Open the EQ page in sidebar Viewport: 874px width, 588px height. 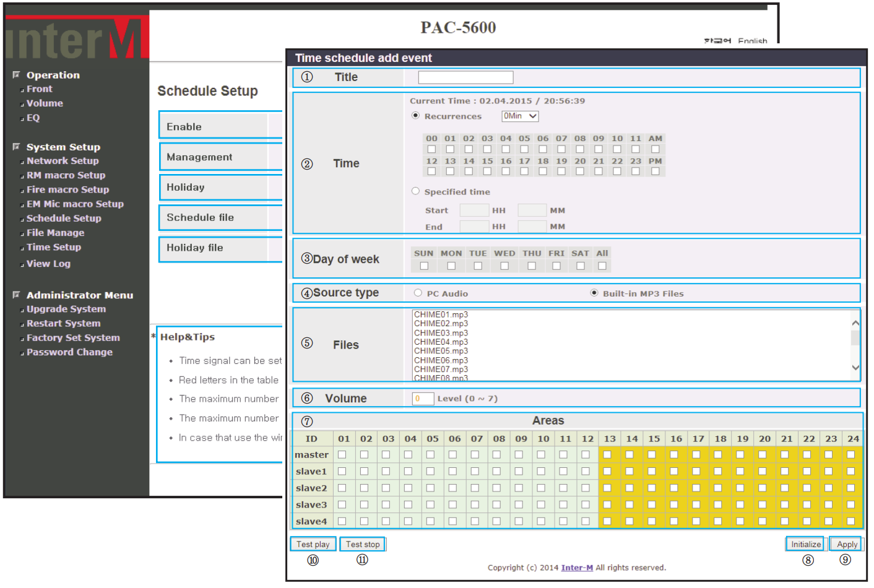[x=33, y=118]
